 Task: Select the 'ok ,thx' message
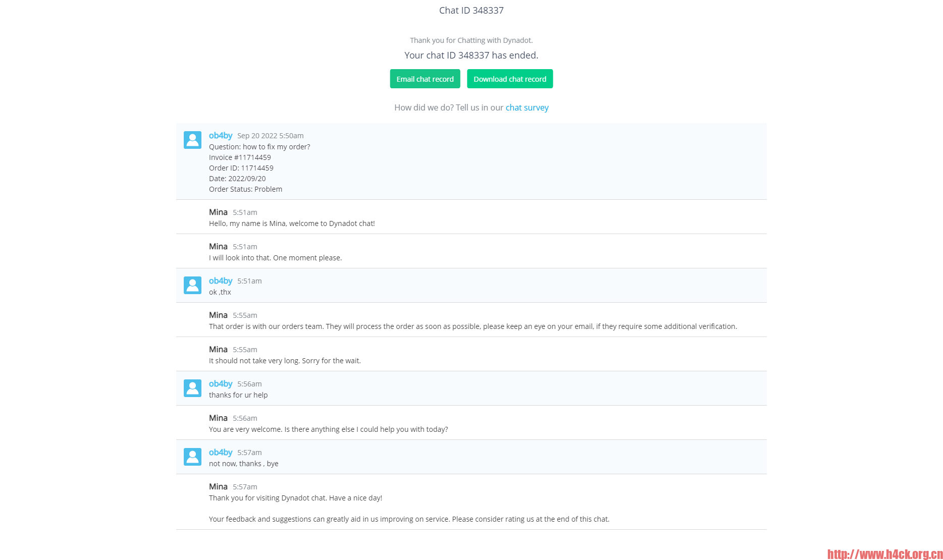[x=220, y=292]
